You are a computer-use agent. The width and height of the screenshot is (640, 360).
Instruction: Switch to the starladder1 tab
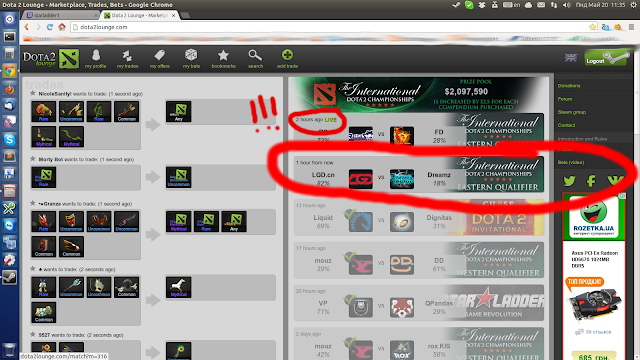61,15
